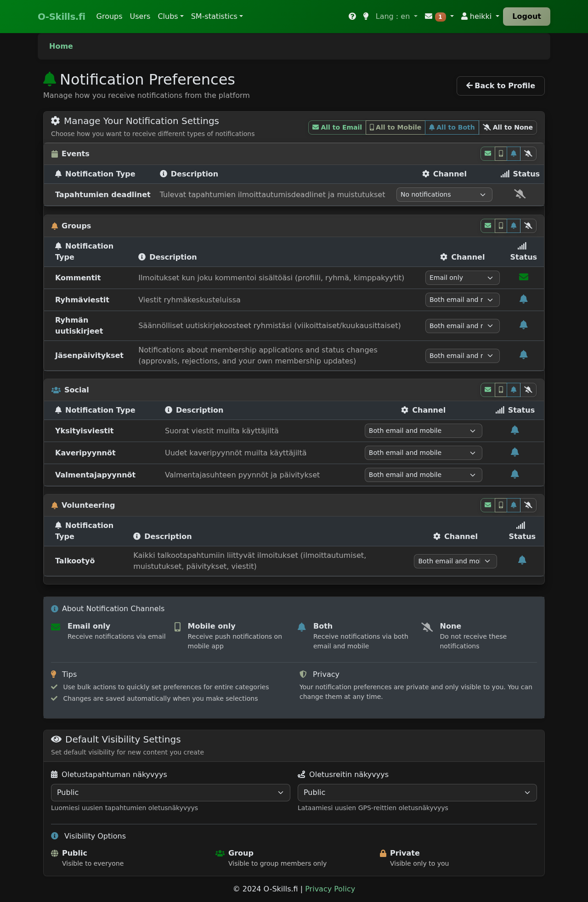Image resolution: width=588 pixels, height=902 pixels.
Task: Set Social category to both channels
Action: click(x=514, y=390)
